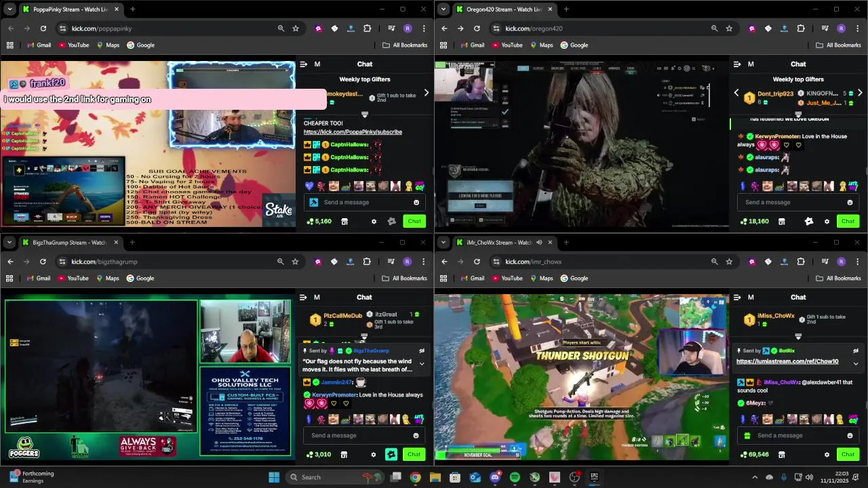
Task: Open the shop icon next to 18,160 points
Action: click(x=781, y=221)
